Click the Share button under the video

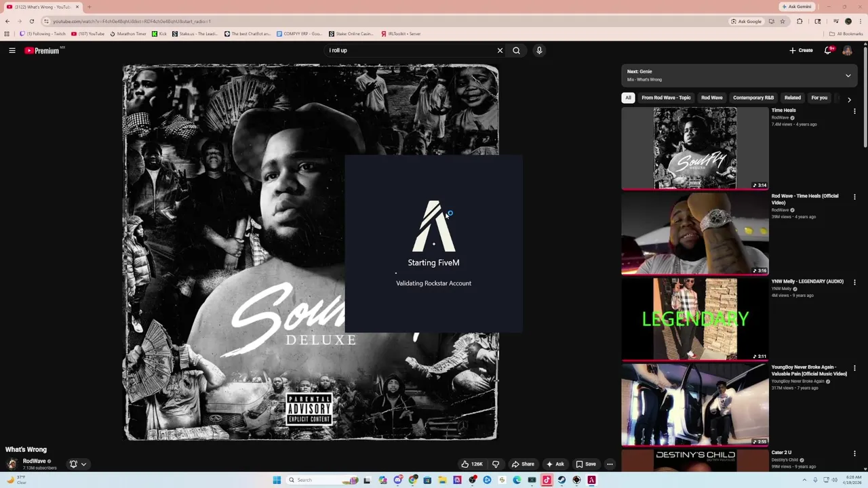tap(523, 464)
